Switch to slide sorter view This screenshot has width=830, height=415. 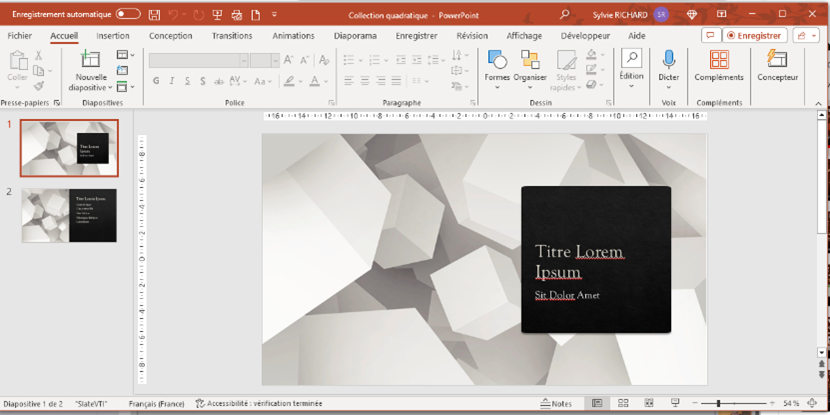click(623, 404)
